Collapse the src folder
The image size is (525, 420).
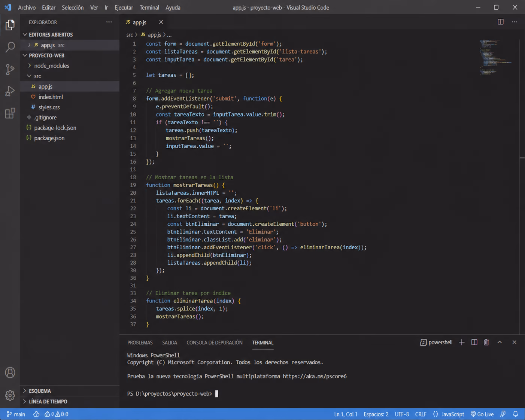[x=70, y=76]
